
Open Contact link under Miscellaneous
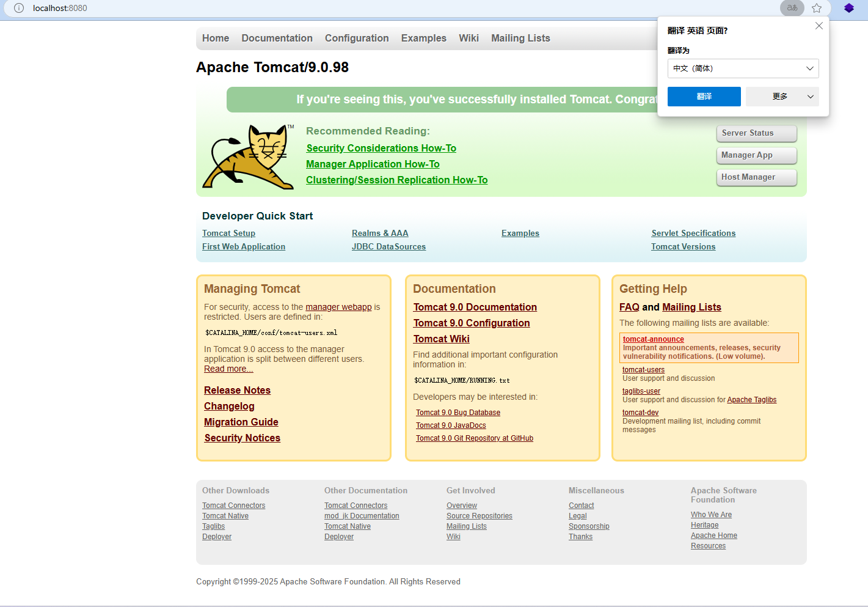[x=581, y=506]
